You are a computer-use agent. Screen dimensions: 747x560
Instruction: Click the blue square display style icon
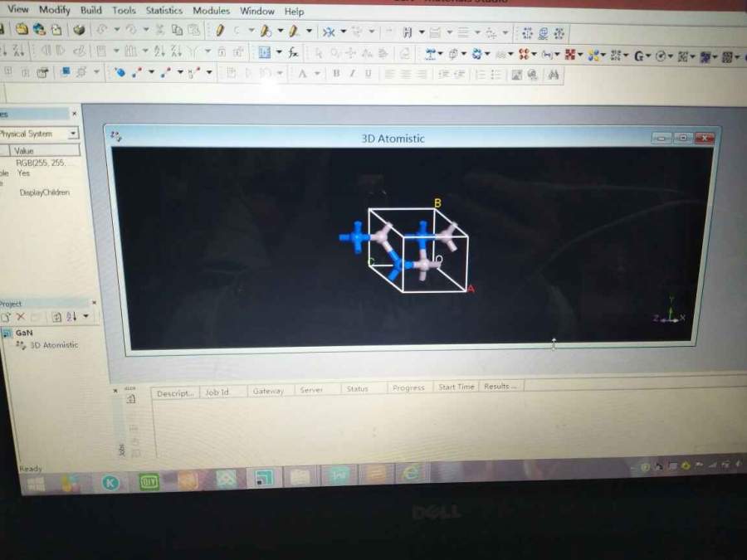(x=66, y=71)
